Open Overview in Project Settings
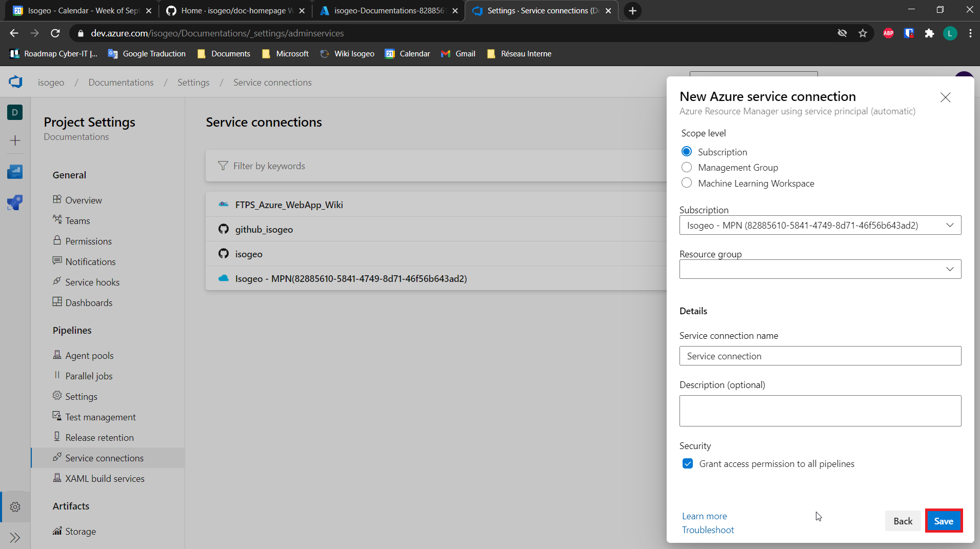 [84, 200]
